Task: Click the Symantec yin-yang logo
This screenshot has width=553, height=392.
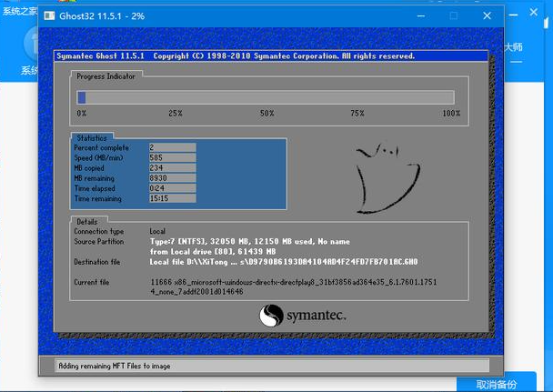Action: tap(271, 317)
